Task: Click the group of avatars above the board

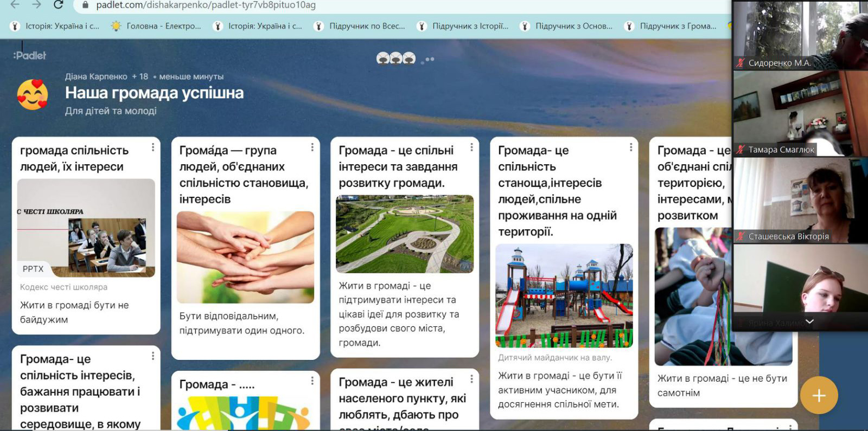Action: coord(396,58)
